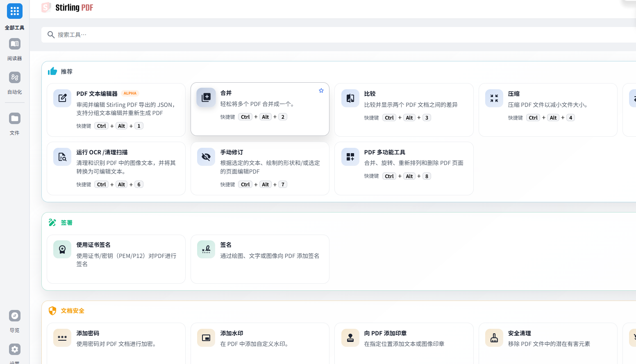Open the 比较 tool title
This screenshot has height=364, width=636.
pos(370,94)
